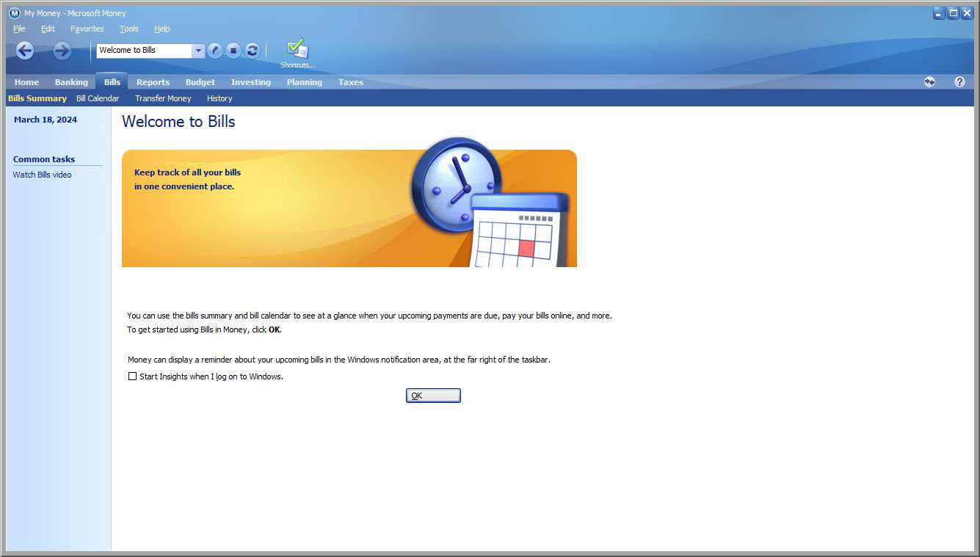Click the Microsoft Money title bar logo
This screenshot has width=980, height=557.
click(14, 13)
